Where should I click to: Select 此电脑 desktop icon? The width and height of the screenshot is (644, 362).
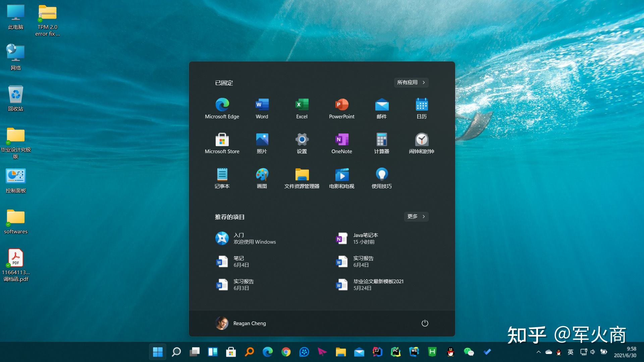(16, 17)
